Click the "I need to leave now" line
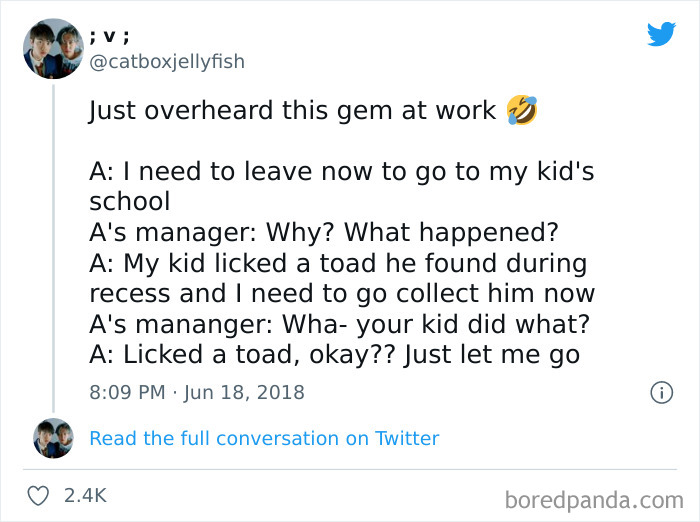700x522 pixels. tap(341, 172)
